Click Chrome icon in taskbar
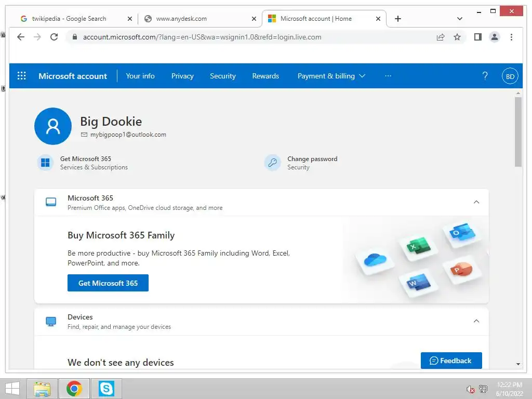532x399 pixels. coord(74,389)
